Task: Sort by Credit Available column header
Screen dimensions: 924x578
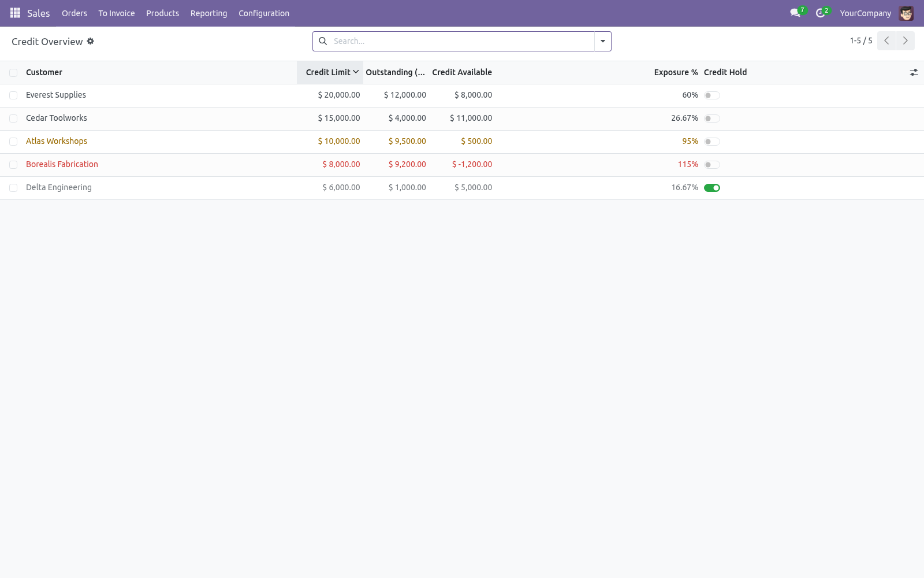Action: click(x=462, y=72)
